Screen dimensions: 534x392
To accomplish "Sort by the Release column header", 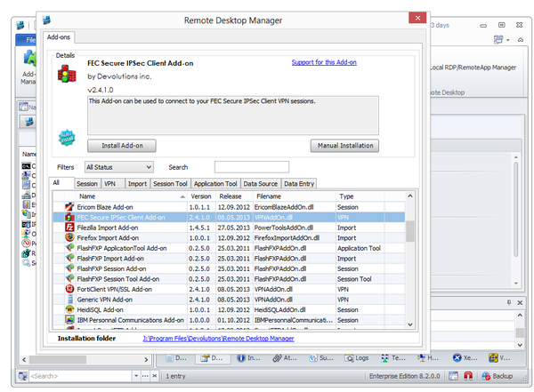I will (234, 196).
